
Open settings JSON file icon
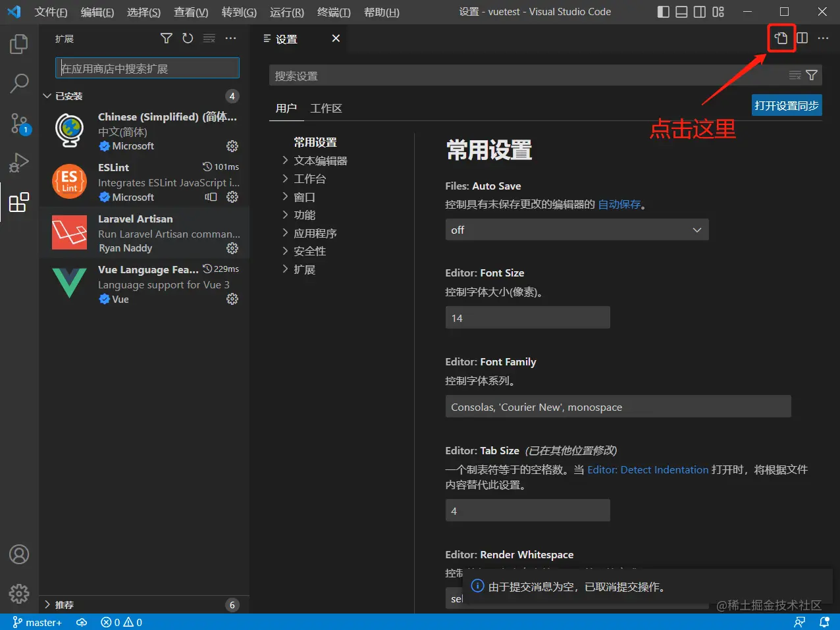[x=781, y=38]
